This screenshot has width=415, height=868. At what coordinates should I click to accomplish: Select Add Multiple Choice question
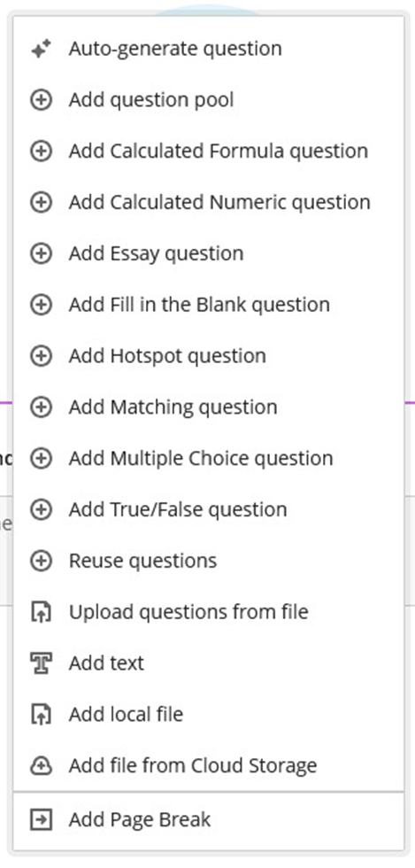point(209,459)
